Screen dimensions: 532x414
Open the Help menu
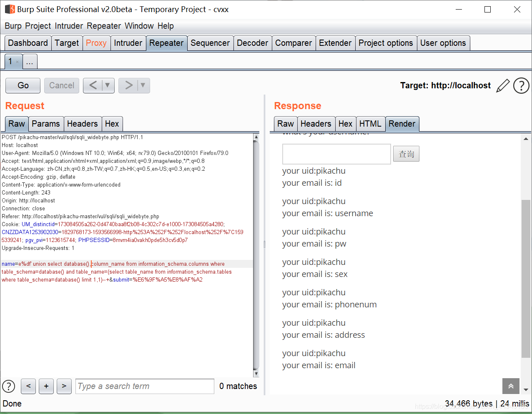(x=166, y=26)
